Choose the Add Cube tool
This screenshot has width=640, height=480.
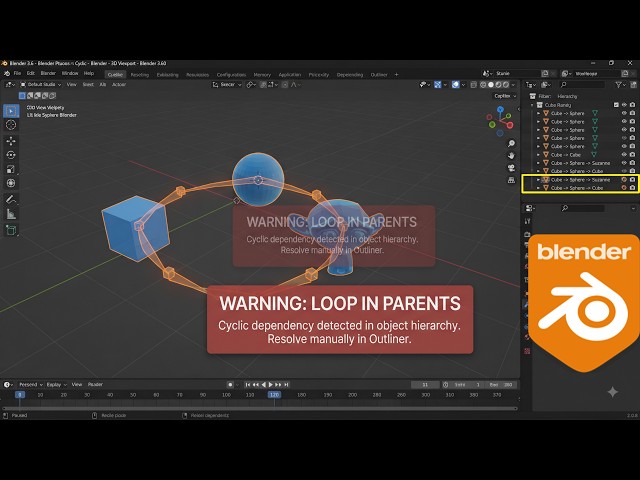pos(11,230)
